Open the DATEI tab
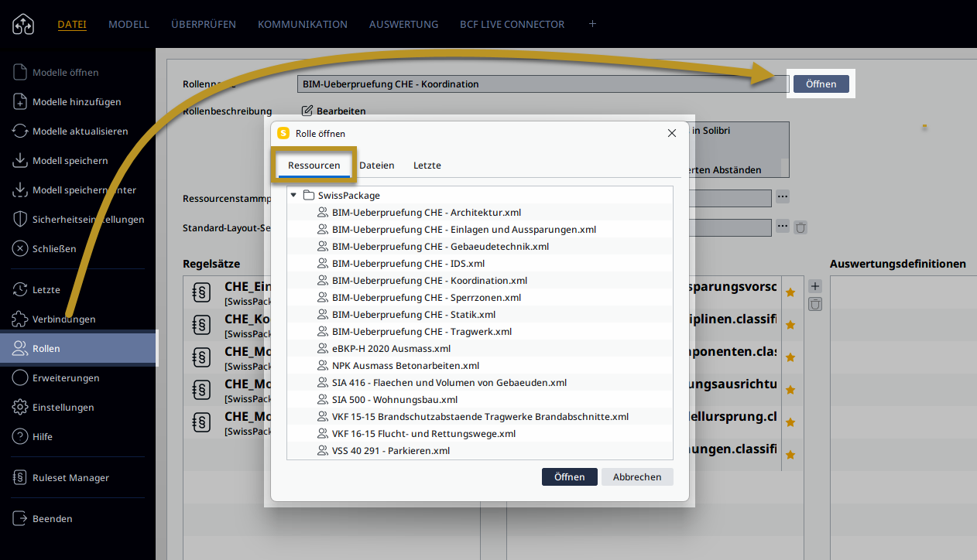The image size is (977, 560). point(72,24)
